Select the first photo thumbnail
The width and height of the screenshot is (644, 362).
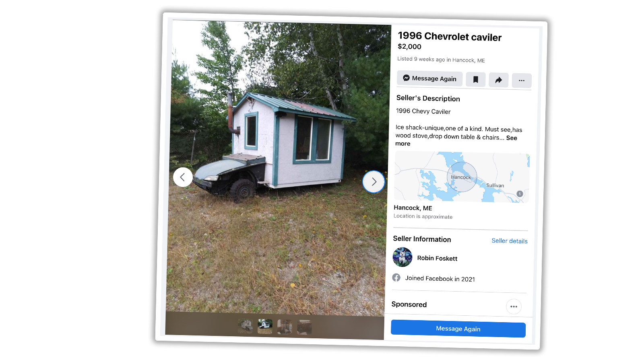[x=245, y=326]
